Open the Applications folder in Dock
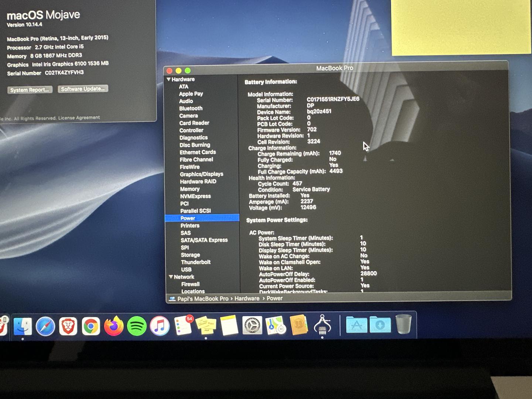This screenshot has width=532, height=399. pyautogui.click(x=357, y=325)
